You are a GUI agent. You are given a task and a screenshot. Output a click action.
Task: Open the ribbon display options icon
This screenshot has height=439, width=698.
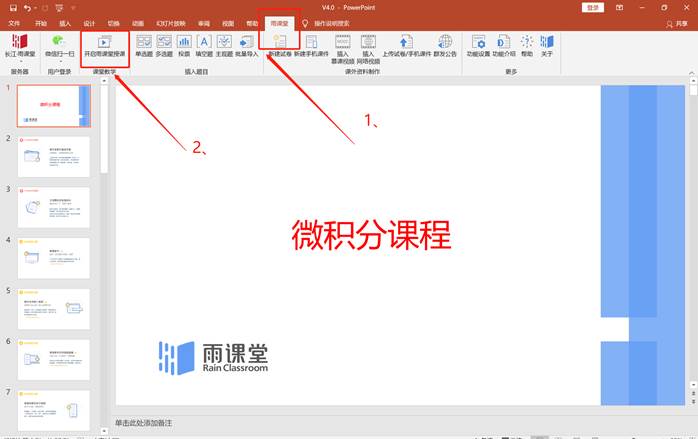click(x=619, y=8)
